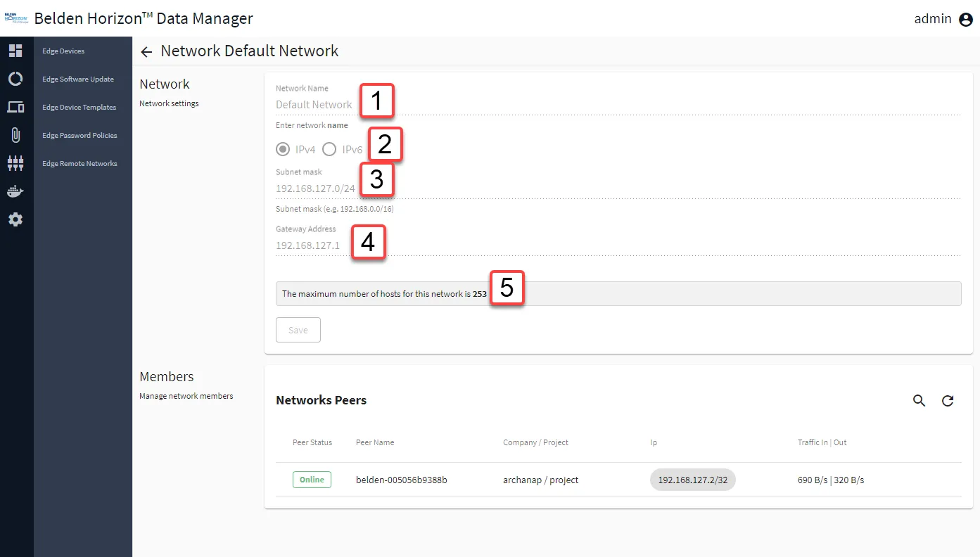Click the Docker whale icon

(x=15, y=191)
